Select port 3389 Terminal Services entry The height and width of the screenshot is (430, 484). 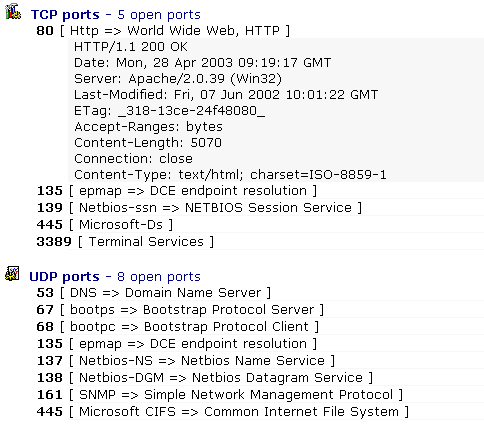click(125, 242)
